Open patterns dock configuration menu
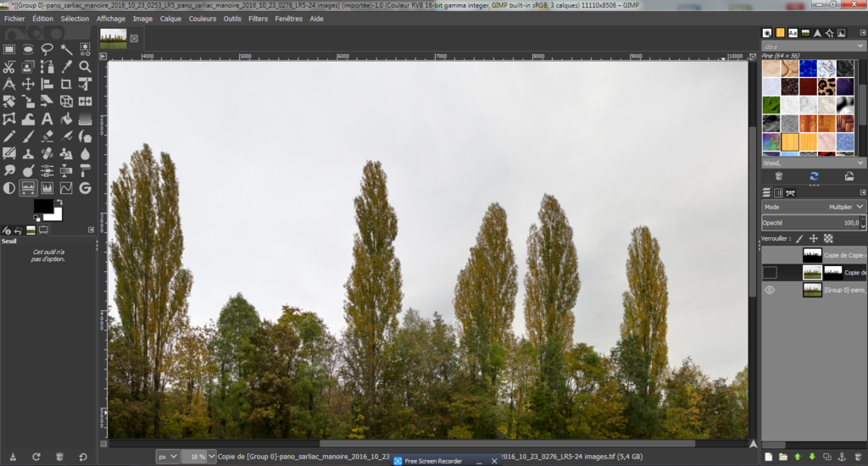Screen dimensions: 868x466 862,33
